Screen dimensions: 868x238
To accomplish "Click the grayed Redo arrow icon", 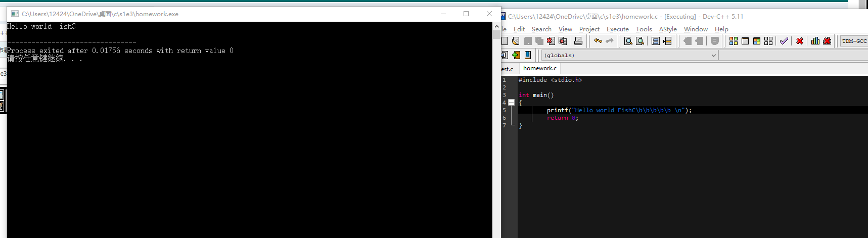I will tap(610, 41).
